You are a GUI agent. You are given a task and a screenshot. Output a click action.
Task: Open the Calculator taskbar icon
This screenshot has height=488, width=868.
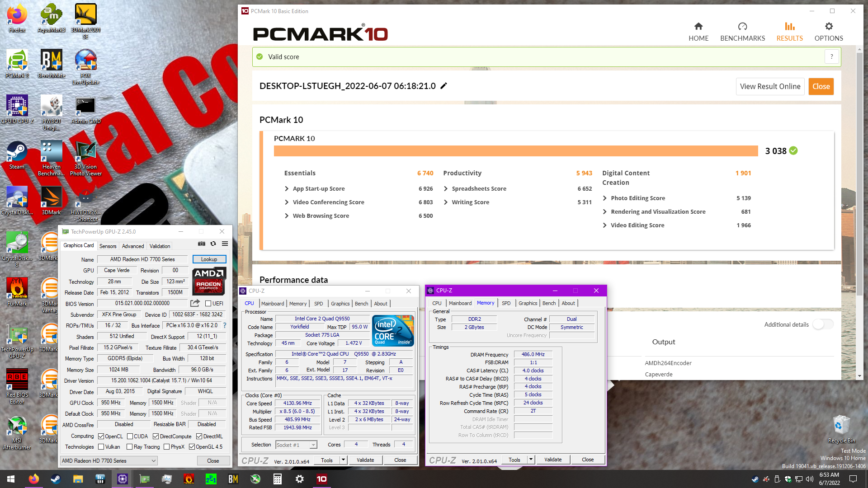pyautogui.click(x=278, y=479)
